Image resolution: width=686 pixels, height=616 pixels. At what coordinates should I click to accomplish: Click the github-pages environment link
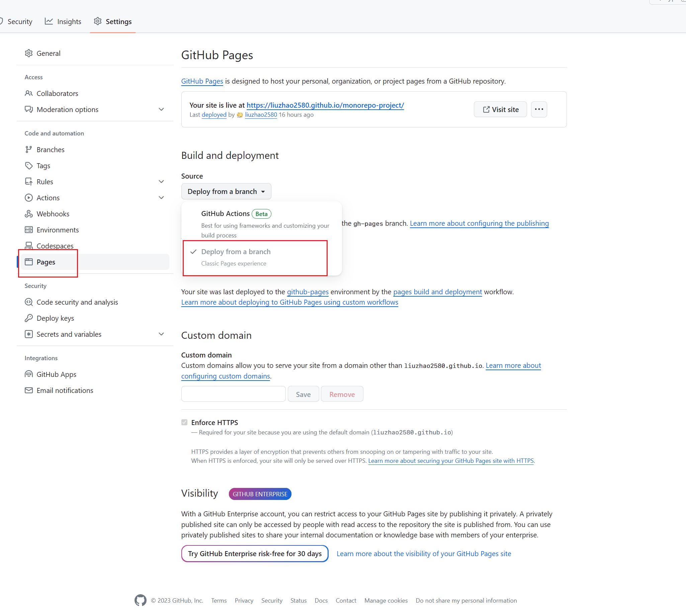coord(308,292)
